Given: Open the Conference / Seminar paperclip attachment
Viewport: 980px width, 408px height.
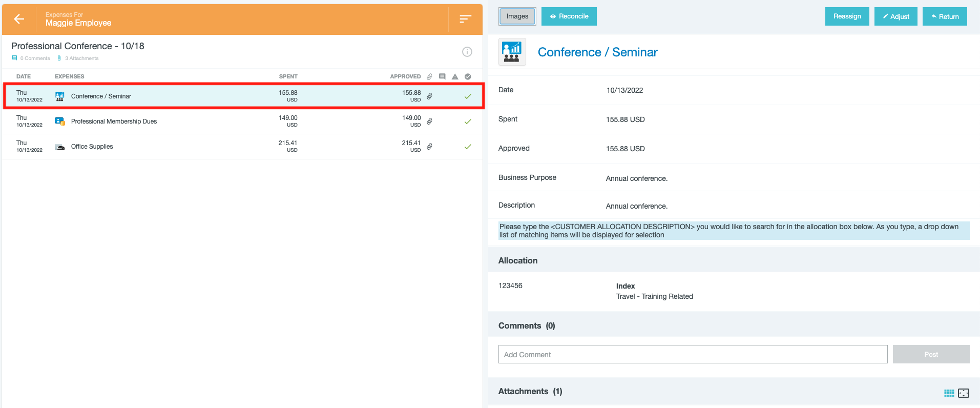Looking at the screenshot, I should point(429,96).
